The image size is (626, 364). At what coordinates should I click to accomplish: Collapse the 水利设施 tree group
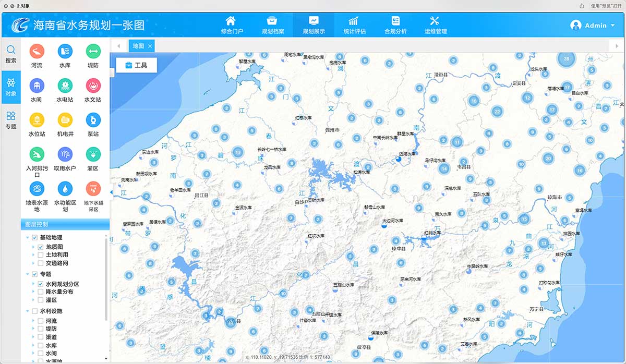click(x=28, y=311)
